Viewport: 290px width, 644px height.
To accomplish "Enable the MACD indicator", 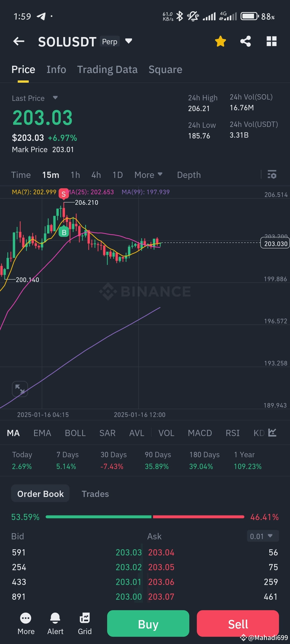I will pyautogui.click(x=200, y=433).
